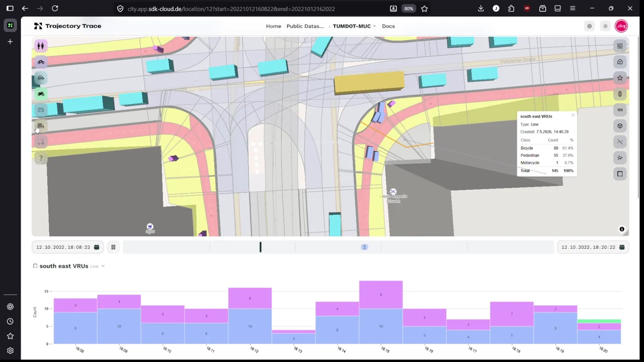This screenshot has width=644, height=362.
Task: Open the TUMDOT-MUC dataset dropdown
Action: pos(354,26)
